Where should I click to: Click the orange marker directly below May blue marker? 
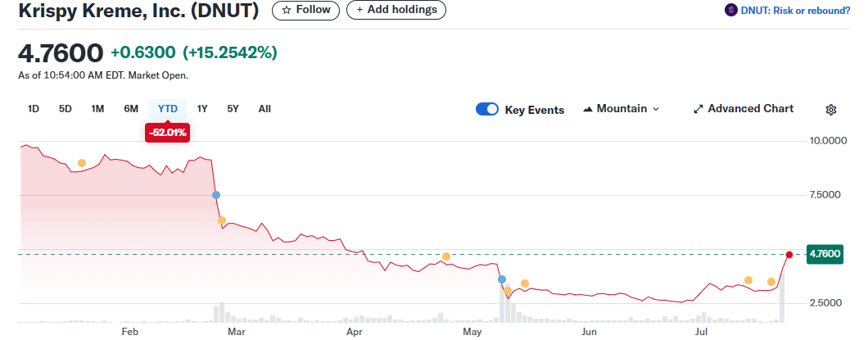[x=508, y=291]
